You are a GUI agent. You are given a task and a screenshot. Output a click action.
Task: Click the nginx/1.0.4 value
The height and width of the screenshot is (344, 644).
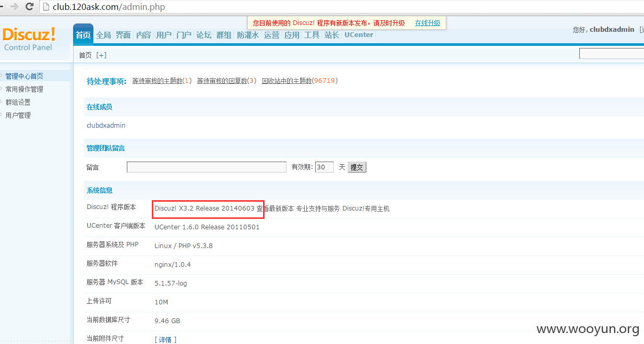(x=172, y=264)
